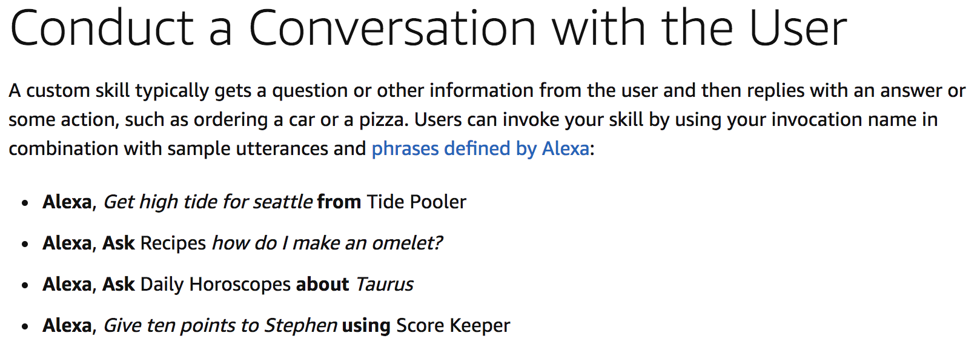Screen dimensions: 980x344
Task: Click the bold word 'using' before Score Keeper
Action: pos(366,326)
